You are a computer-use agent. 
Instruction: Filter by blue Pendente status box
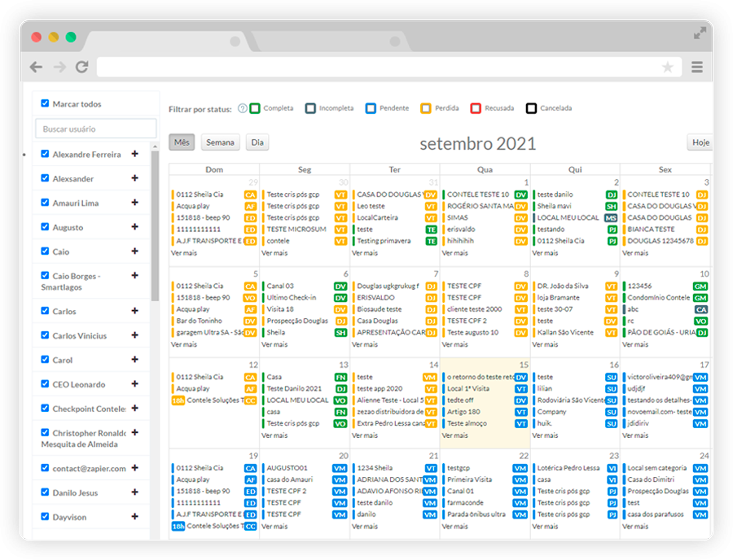(371, 108)
